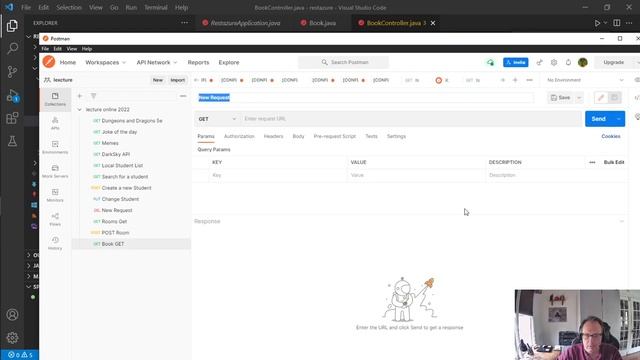The width and height of the screenshot is (640, 360).
Task: Click the New button in workspace header
Action: click(158, 80)
